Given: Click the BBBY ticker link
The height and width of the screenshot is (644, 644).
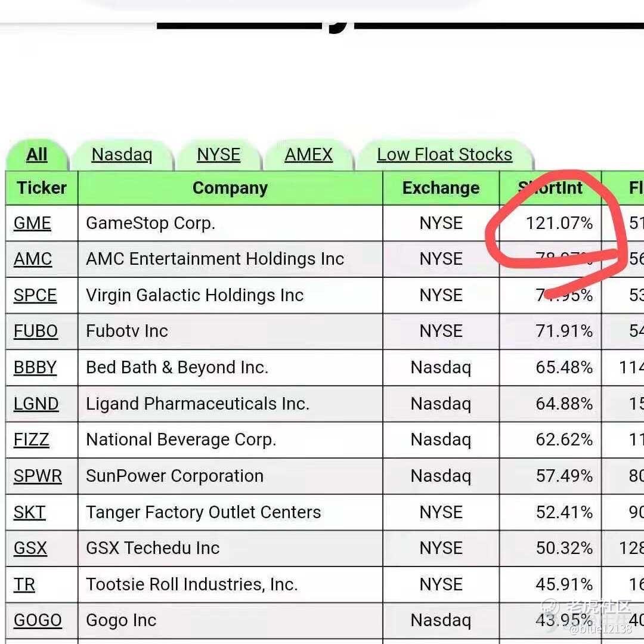Looking at the screenshot, I should point(35,367).
